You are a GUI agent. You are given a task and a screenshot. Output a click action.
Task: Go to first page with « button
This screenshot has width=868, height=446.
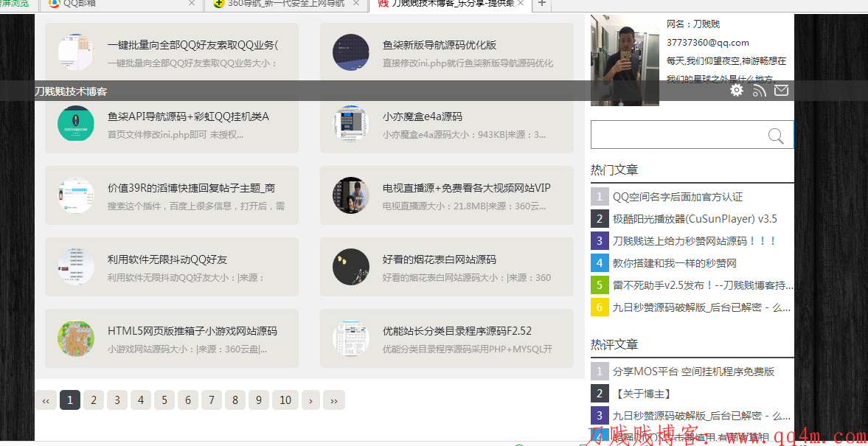[46, 400]
